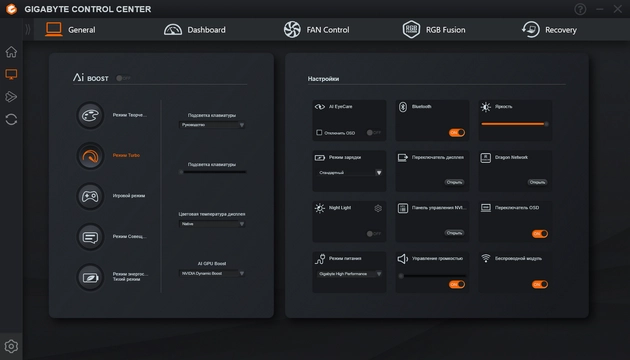Open the help question mark icon
This screenshot has width=630, height=360.
[580, 9]
